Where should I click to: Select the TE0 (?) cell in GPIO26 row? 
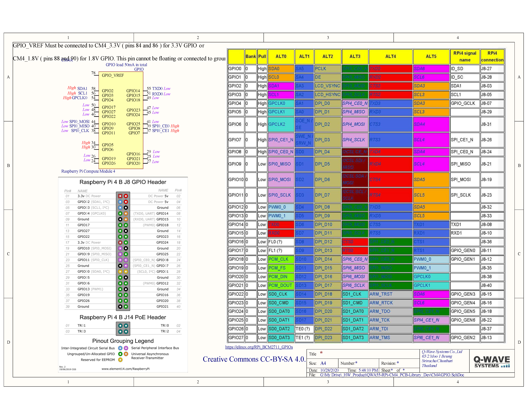304,329
